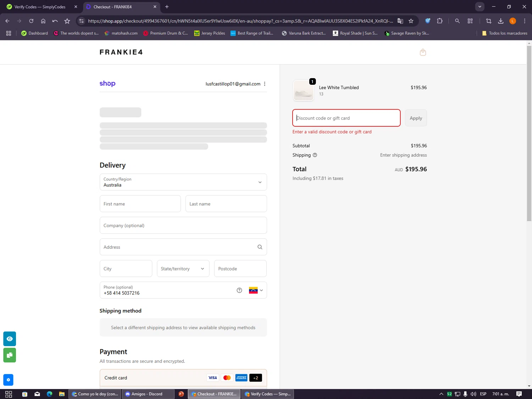Launch Microsoft Edge from the taskbar

[x=49, y=394]
